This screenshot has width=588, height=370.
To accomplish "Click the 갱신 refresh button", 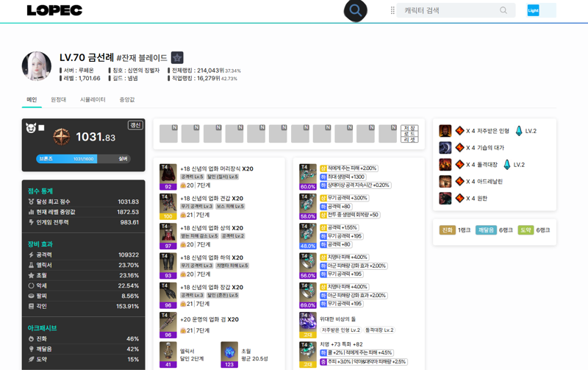I will [x=135, y=125].
